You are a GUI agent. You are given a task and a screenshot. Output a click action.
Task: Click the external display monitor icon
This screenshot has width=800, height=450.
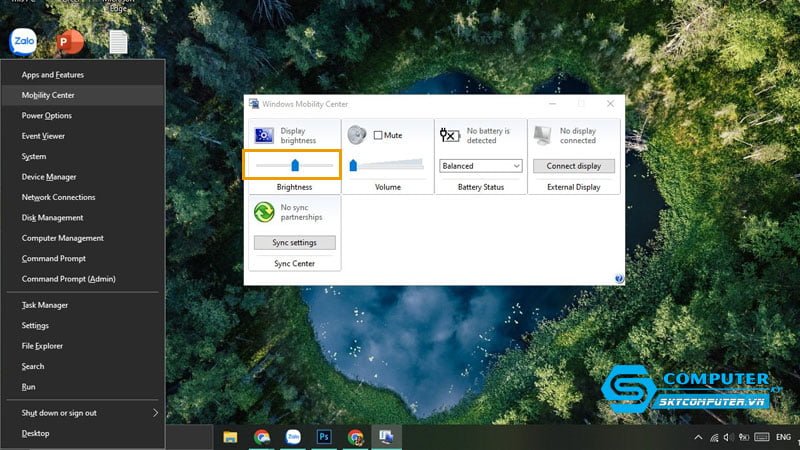tap(543, 135)
